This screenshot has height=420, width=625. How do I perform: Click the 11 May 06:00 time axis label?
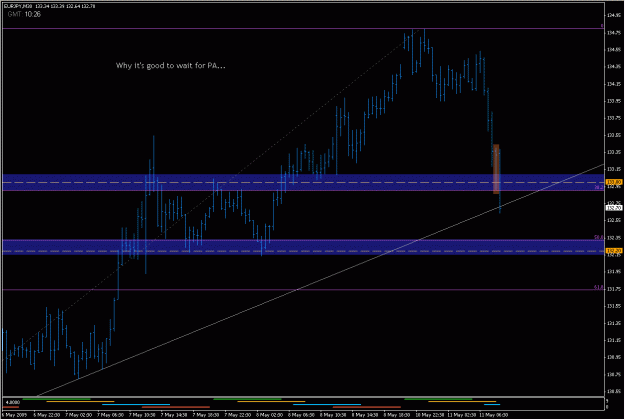coord(493,415)
